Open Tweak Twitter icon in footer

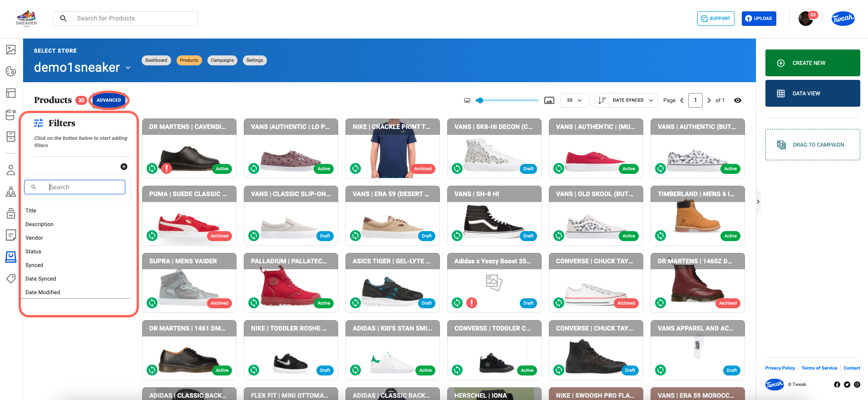pos(847,385)
